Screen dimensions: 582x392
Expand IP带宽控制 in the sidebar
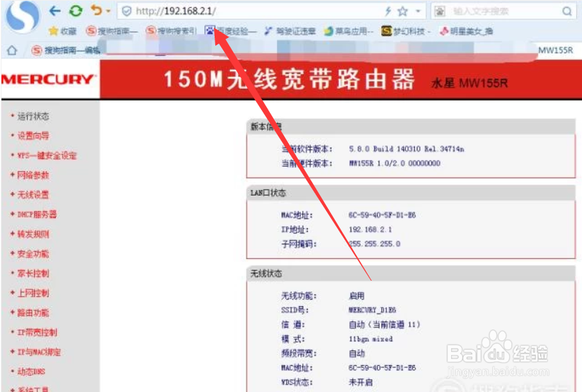coord(37,332)
